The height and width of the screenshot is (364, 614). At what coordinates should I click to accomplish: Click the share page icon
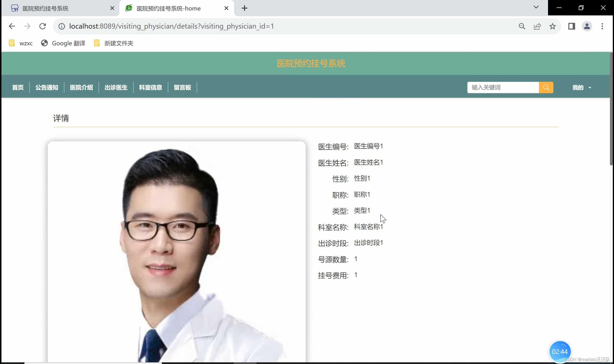[537, 26]
